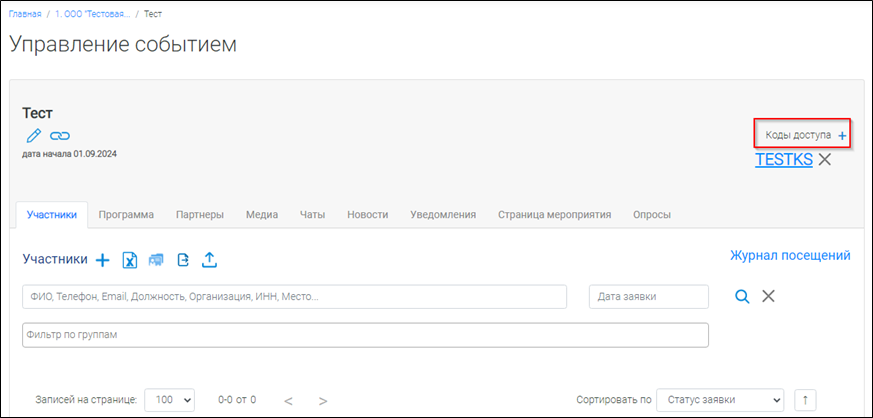Viewport: 873px width, 418px height.
Task: Open records per page dropdown
Action: (x=169, y=399)
